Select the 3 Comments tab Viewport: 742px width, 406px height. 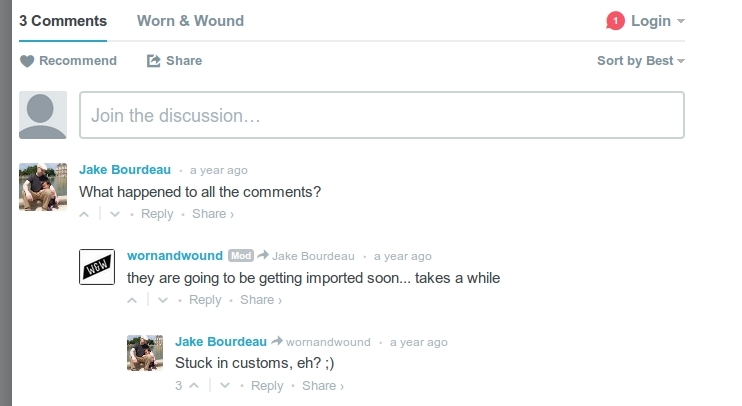pos(63,21)
